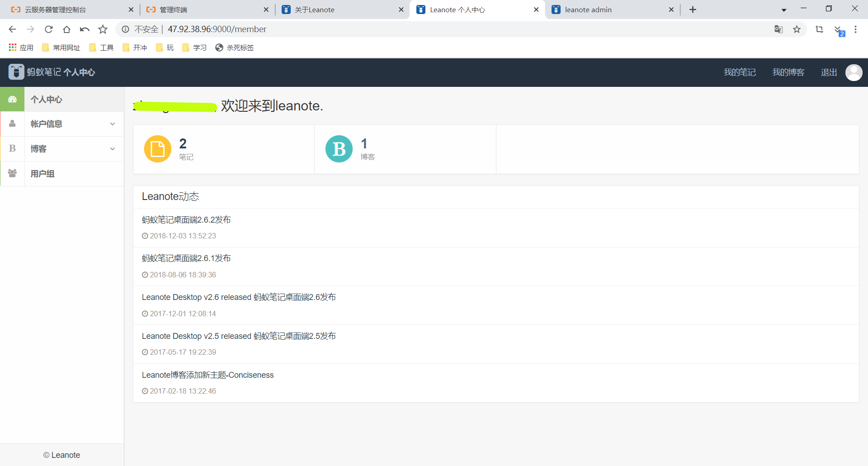This screenshot has width=868, height=466.
Task: Open the translate page icon
Action: pos(778,29)
